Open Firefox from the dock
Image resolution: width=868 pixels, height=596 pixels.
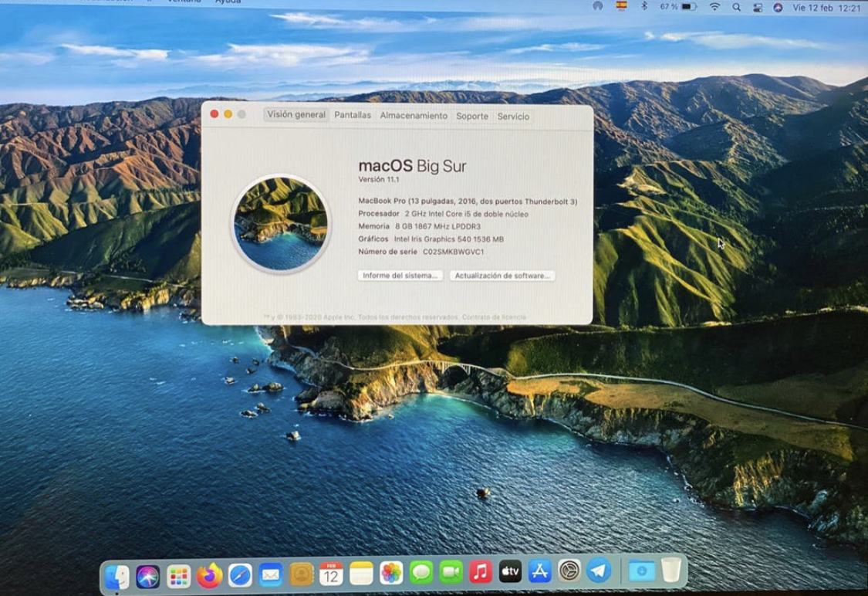click(x=209, y=574)
